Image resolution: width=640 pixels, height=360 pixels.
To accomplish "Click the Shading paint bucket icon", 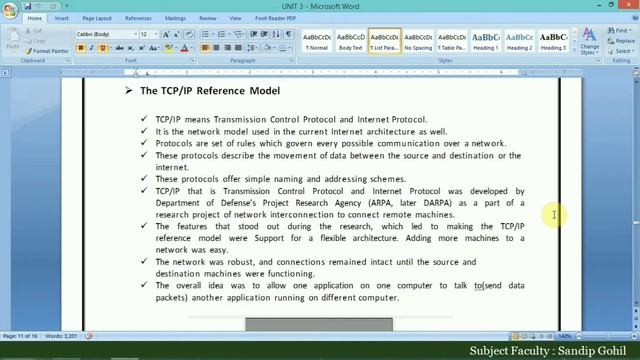I will click(x=267, y=48).
